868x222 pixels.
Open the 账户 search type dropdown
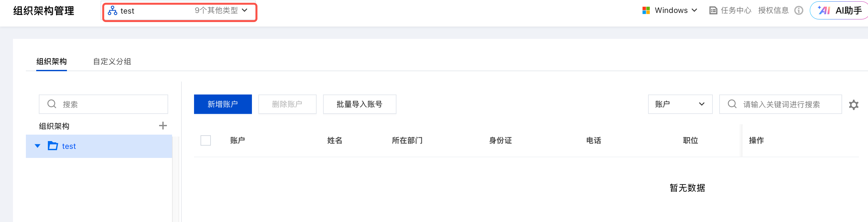click(680, 104)
